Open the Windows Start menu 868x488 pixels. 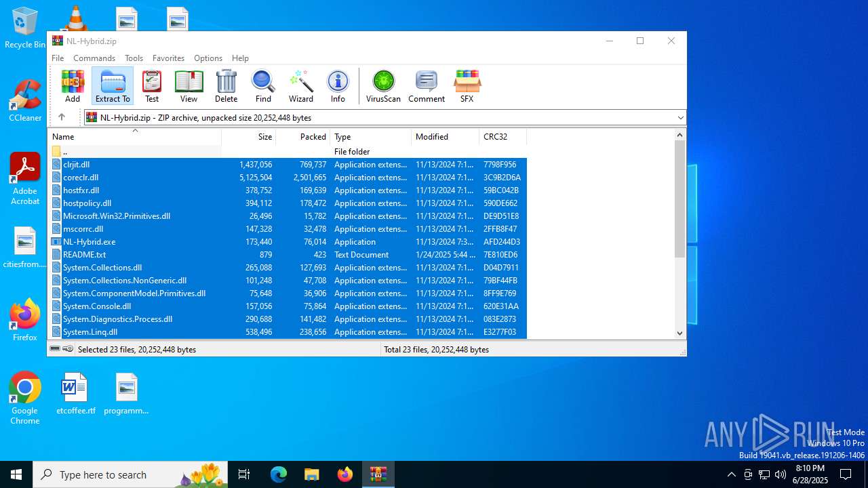16,474
